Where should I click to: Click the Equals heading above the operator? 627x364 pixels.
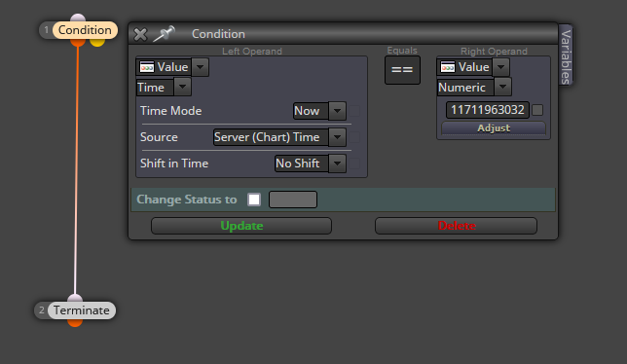(402, 51)
